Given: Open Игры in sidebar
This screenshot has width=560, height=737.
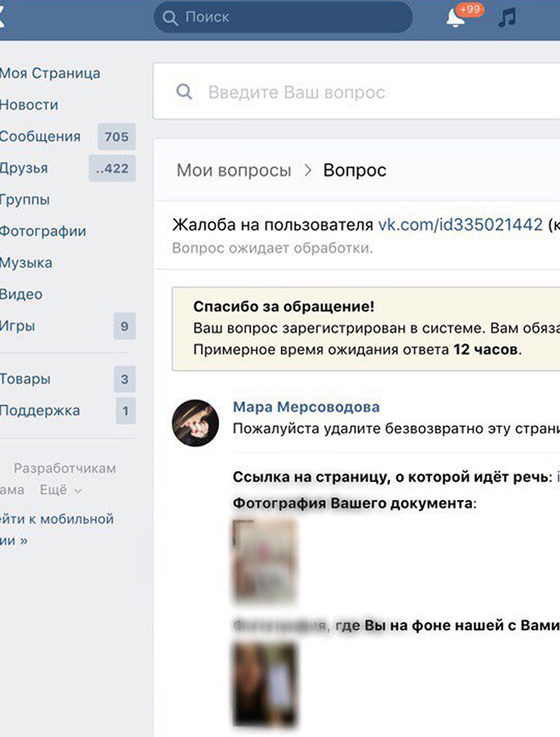Looking at the screenshot, I should pos(18,326).
